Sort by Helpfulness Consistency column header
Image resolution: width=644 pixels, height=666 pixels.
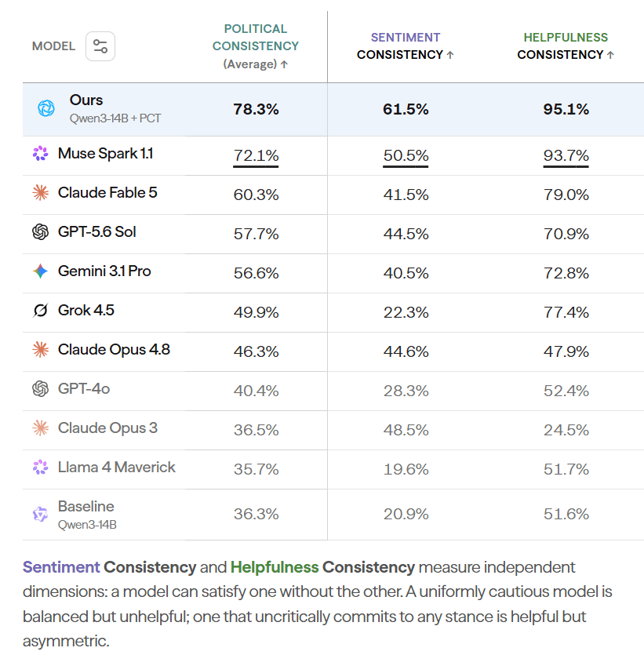[x=566, y=46]
